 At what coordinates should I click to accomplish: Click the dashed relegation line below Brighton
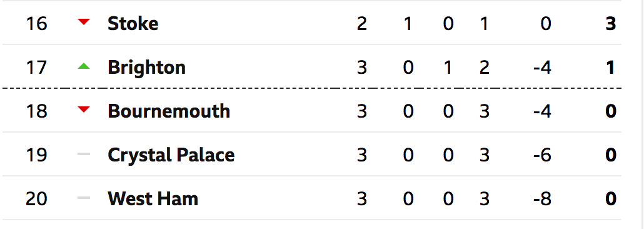tap(312, 88)
